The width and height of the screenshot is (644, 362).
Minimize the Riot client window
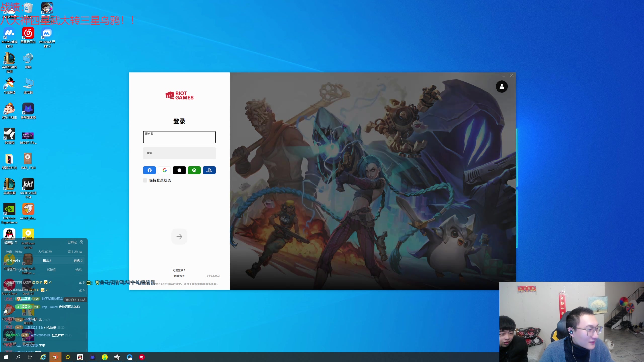504,75
